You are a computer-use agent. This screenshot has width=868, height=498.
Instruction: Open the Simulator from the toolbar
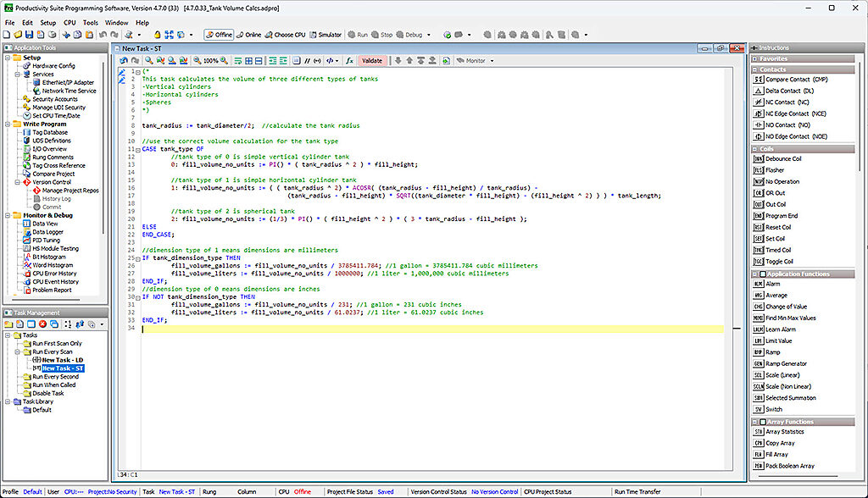point(325,35)
